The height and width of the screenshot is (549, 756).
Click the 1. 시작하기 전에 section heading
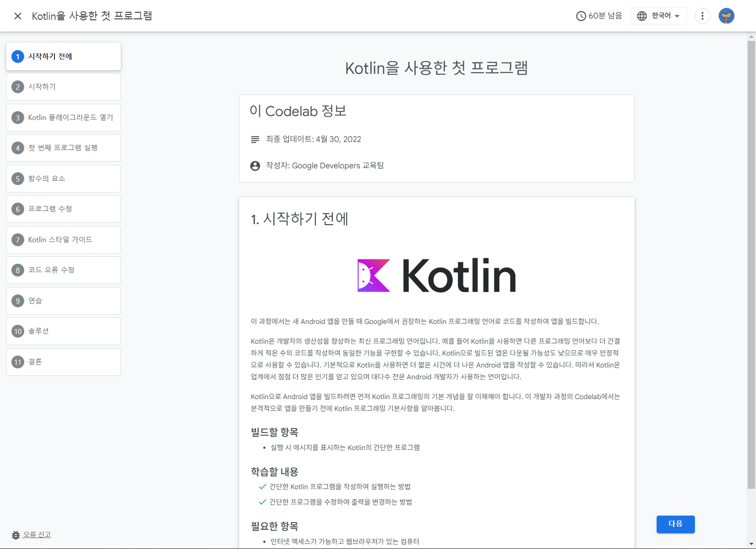pyautogui.click(x=299, y=219)
